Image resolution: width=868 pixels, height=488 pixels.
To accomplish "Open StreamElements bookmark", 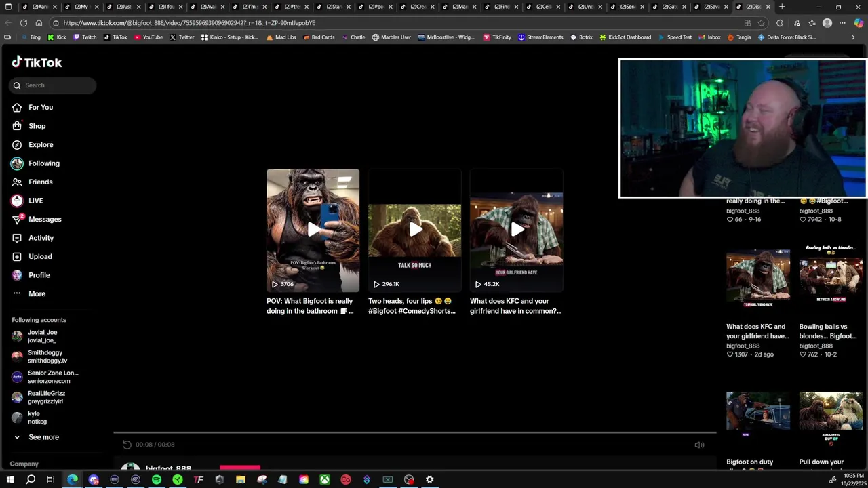I will point(540,37).
